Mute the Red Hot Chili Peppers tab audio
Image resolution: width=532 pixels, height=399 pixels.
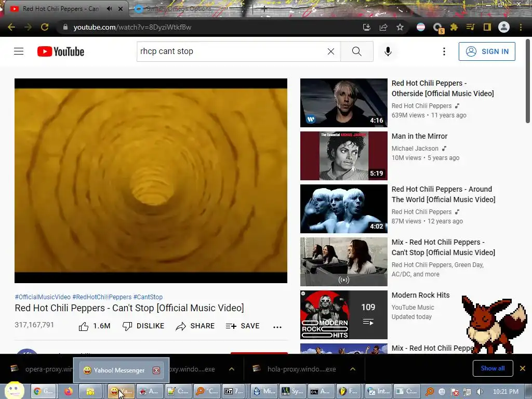tap(109, 9)
